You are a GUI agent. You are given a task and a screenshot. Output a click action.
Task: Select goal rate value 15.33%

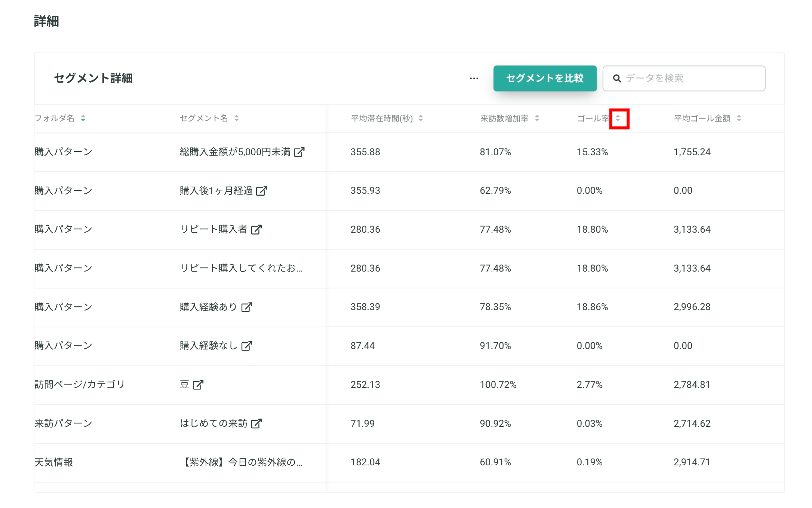pyautogui.click(x=592, y=152)
